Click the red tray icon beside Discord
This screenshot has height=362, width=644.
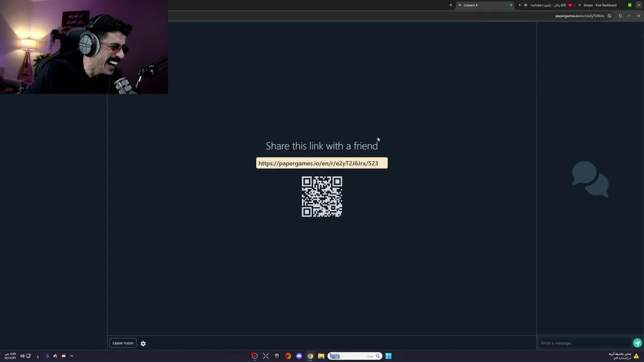click(55, 356)
